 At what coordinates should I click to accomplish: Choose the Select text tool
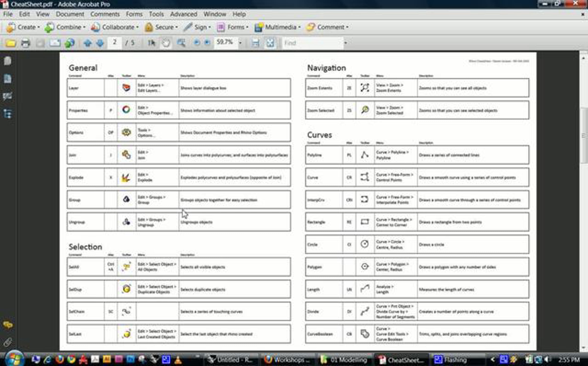(151, 43)
